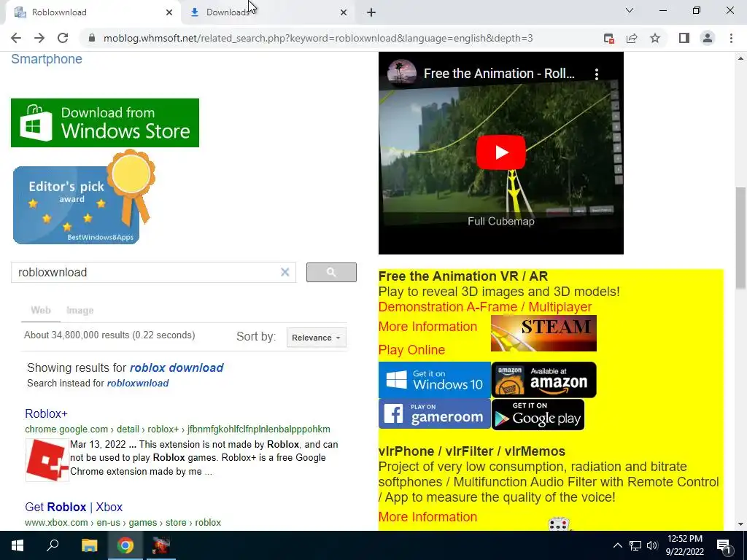Click the Play Online link
Image resolution: width=747 pixels, height=560 pixels.
pos(411,349)
